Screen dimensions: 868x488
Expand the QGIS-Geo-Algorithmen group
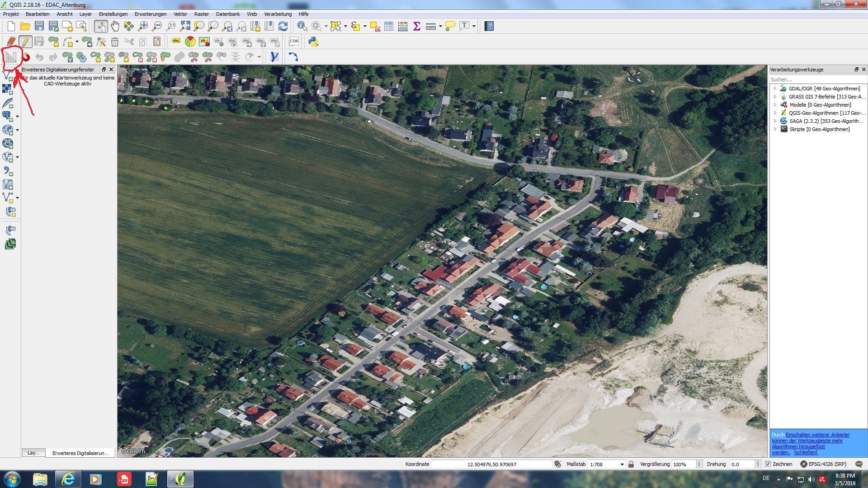(x=775, y=113)
